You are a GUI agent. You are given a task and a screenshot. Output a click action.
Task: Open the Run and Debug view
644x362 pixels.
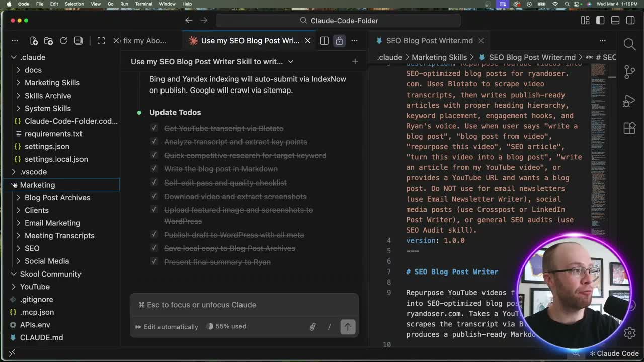click(629, 100)
